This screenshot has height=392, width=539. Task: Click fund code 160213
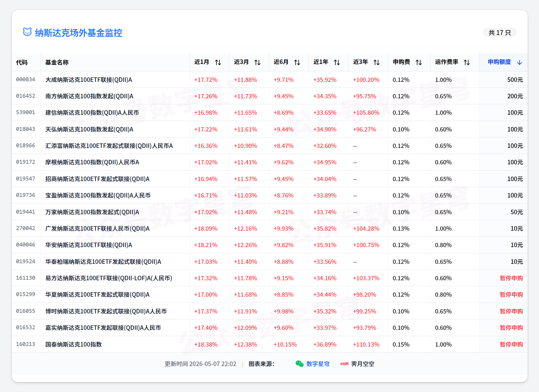click(x=26, y=344)
